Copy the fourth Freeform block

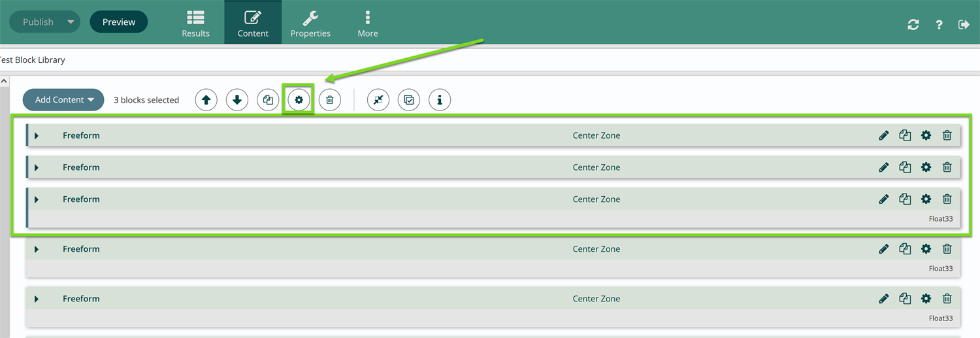click(905, 249)
